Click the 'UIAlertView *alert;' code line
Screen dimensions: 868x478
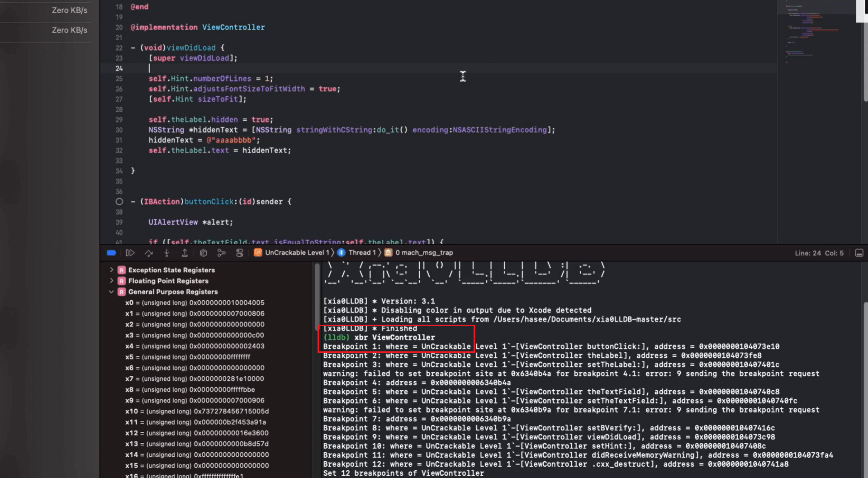[x=191, y=222]
